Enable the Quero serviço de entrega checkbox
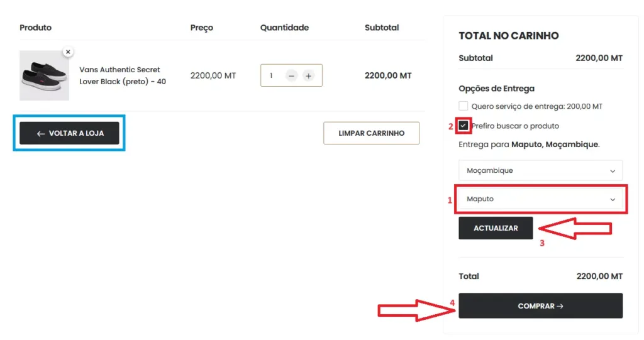 point(464,106)
